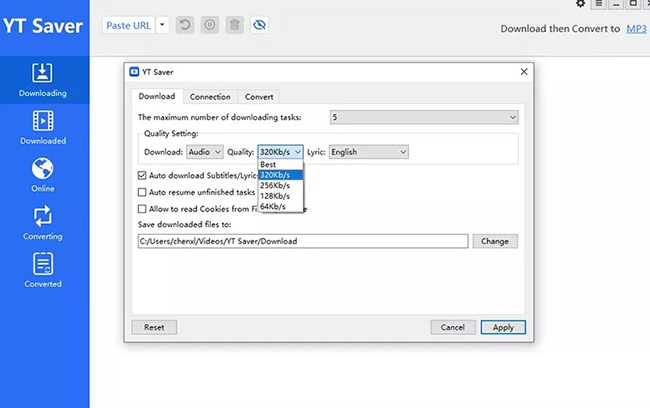Select Best in quality list
650x408 pixels.
(x=280, y=165)
